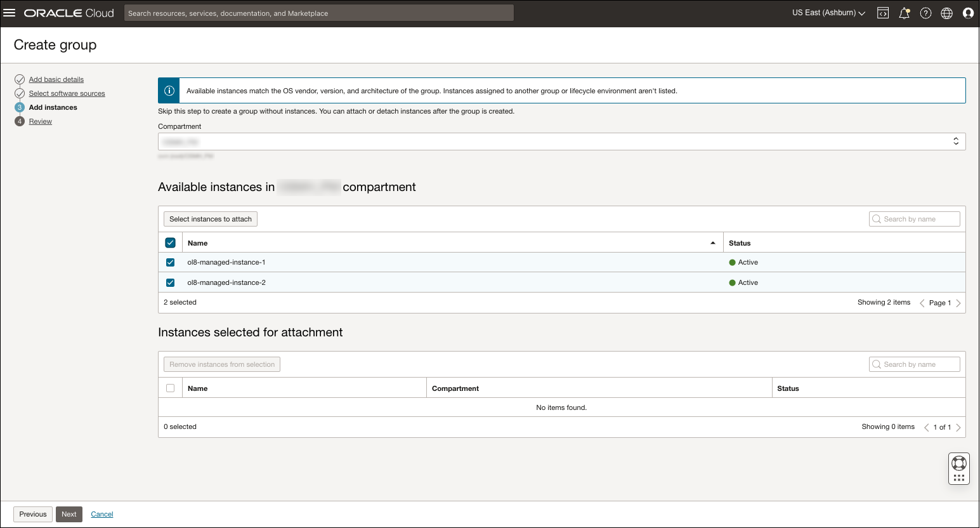The image size is (980, 528).
Task: Open the help menu
Action: [925, 13]
